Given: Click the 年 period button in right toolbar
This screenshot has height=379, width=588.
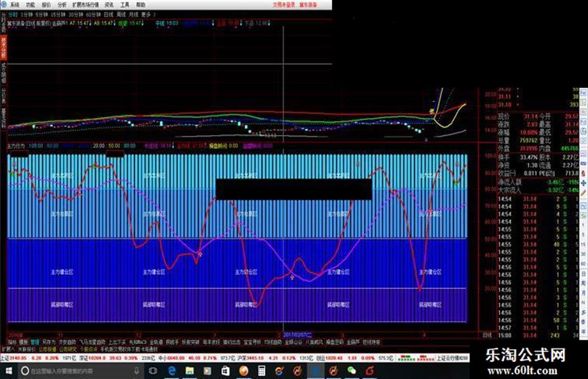Looking at the screenshot, I should tap(584, 331).
